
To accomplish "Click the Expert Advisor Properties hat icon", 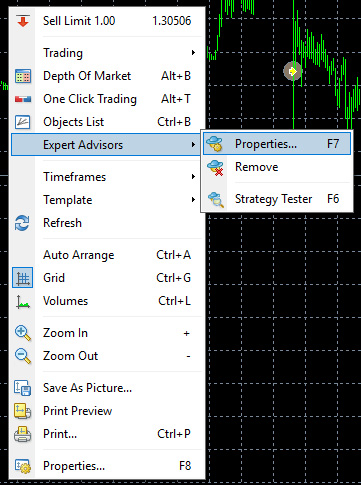I will click(215, 144).
